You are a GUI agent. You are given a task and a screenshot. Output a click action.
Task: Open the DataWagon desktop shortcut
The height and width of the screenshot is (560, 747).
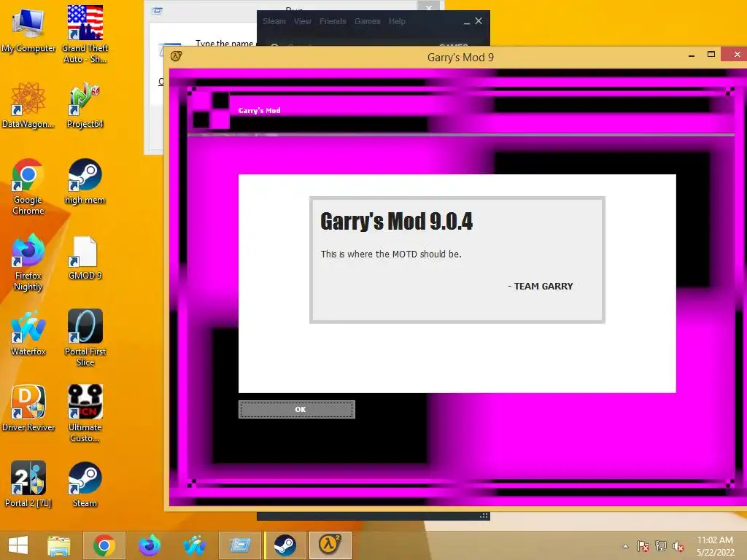coord(28,105)
